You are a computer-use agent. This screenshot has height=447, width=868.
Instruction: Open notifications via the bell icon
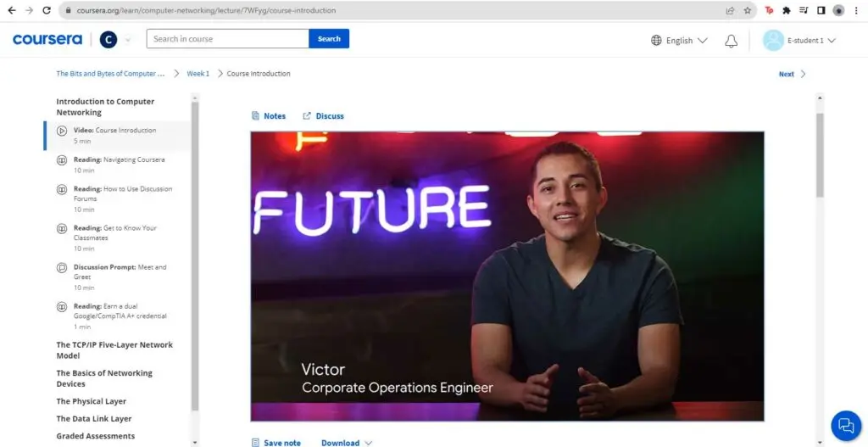(732, 41)
